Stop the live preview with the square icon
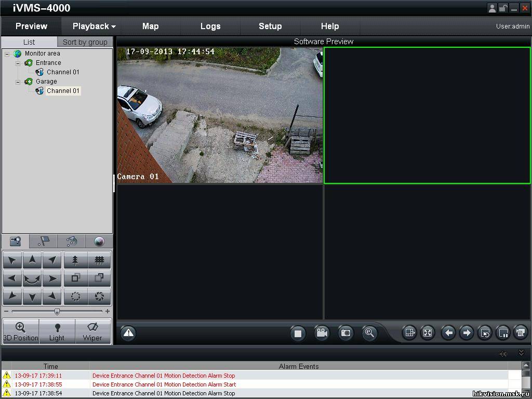Screen dimensions: 532x399 pyautogui.click(x=298, y=333)
